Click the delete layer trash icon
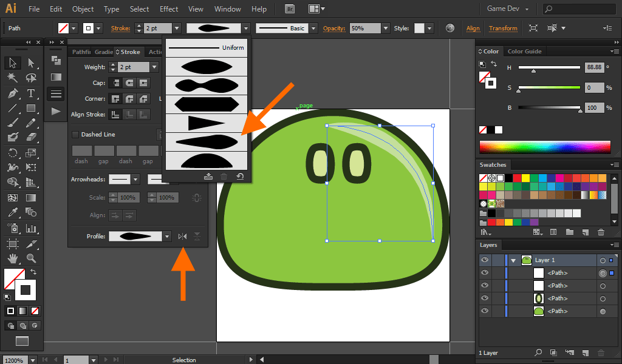This screenshot has height=364, width=622. point(601,352)
